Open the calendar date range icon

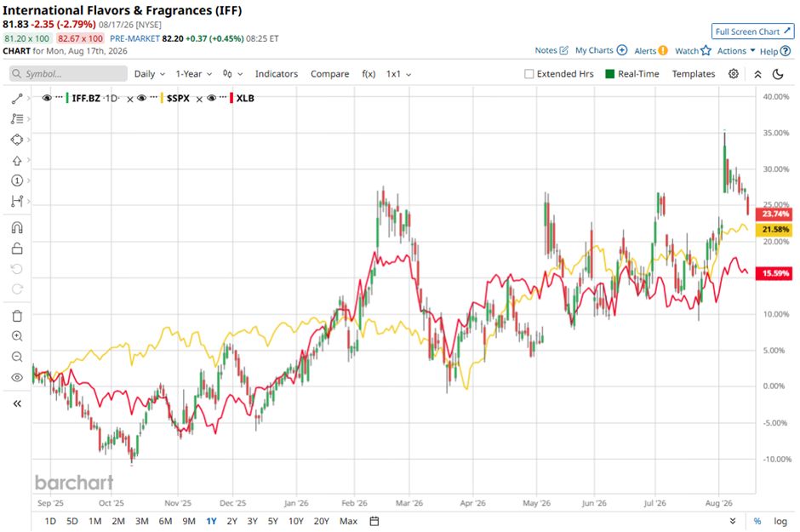pyautogui.click(x=374, y=521)
